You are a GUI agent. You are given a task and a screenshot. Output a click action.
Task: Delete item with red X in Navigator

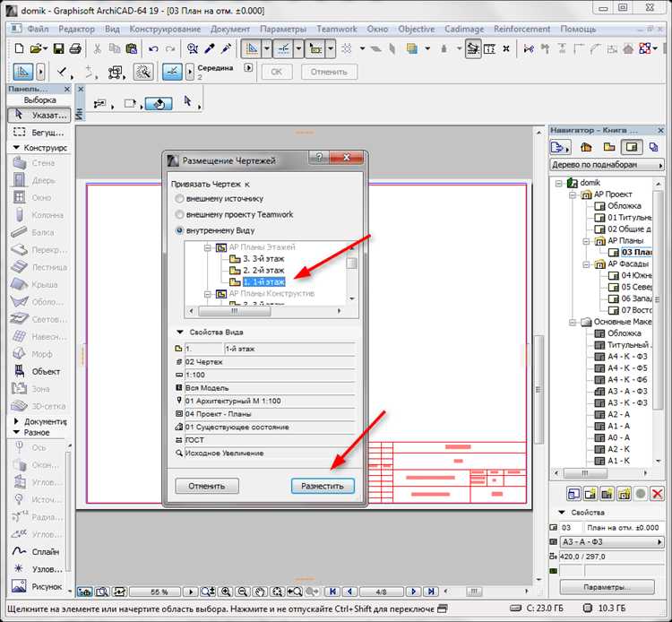tap(657, 494)
